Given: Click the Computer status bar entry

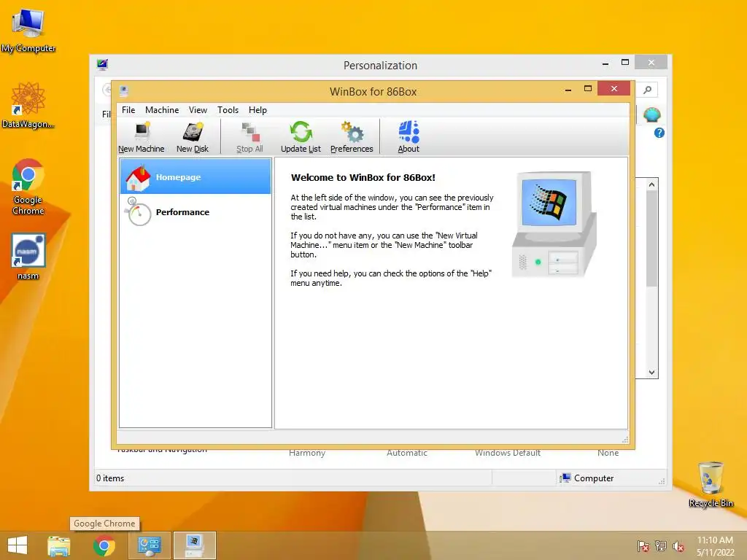Looking at the screenshot, I should (587, 478).
